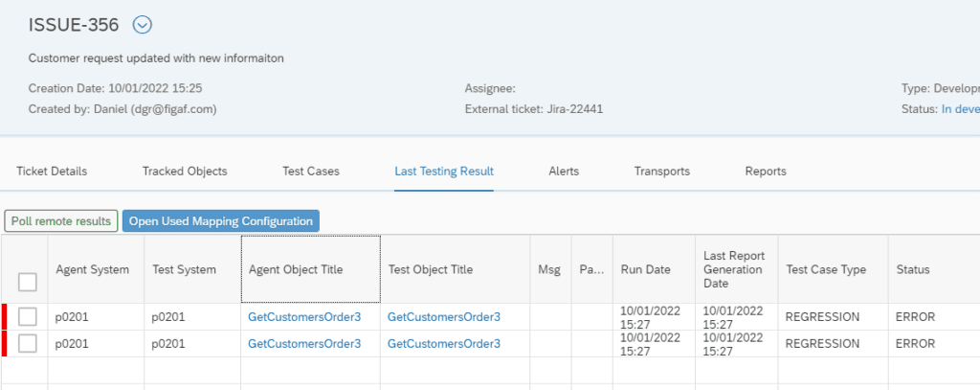Image resolution: width=980 pixels, height=390 pixels.
Task: Click the Msg column header
Action: pyautogui.click(x=550, y=270)
